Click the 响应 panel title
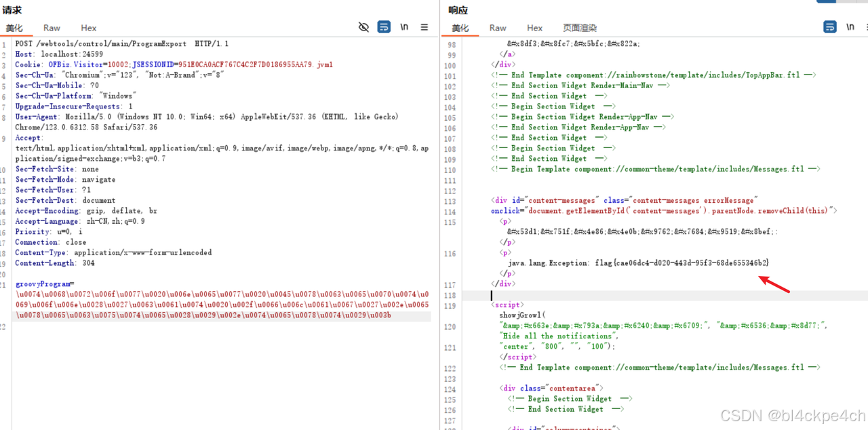The image size is (868, 430). [x=458, y=10]
